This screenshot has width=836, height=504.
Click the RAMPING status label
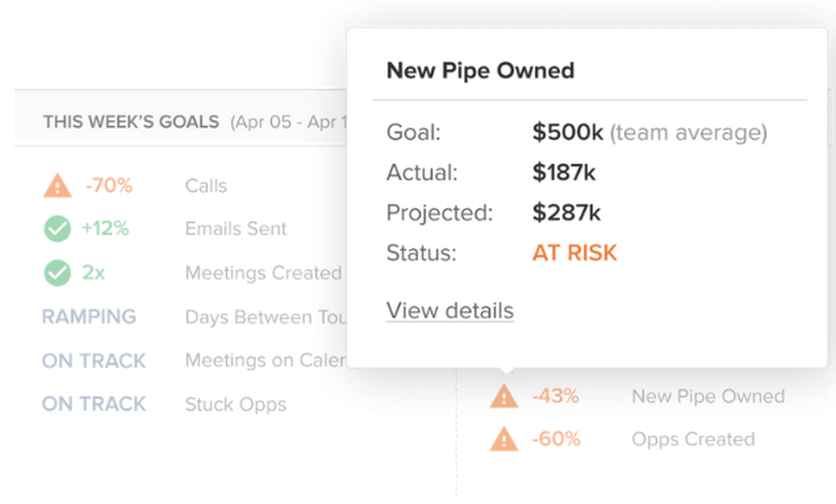click(x=89, y=317)
